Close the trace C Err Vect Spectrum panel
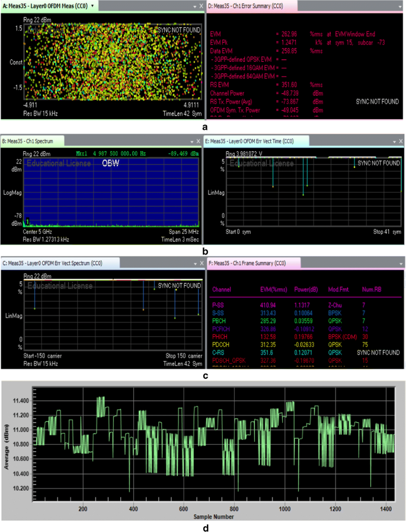 coord(202,263)
